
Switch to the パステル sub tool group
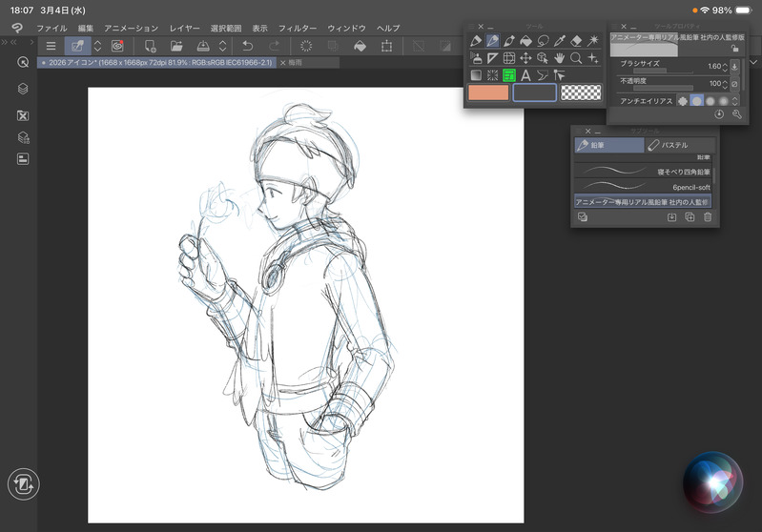(675, 145)
